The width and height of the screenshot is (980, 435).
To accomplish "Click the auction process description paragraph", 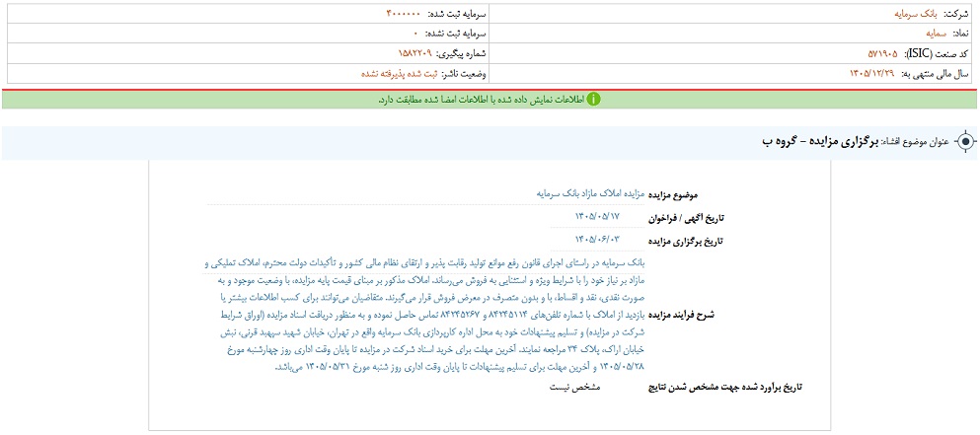I will click(x=423, y=315).
